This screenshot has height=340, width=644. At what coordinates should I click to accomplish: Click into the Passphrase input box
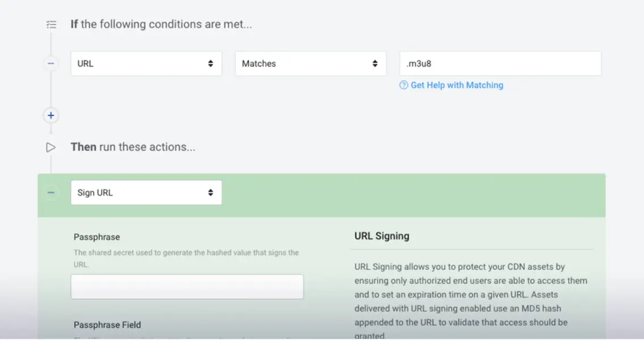[x=187, y=287]
